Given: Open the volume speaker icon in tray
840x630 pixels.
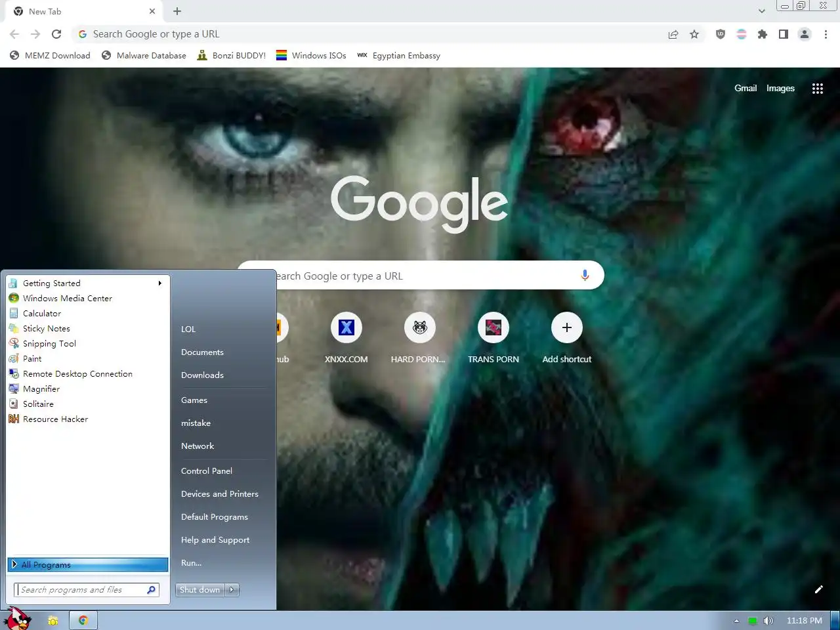Looking at the screenshot, I should tap(768, 621).
